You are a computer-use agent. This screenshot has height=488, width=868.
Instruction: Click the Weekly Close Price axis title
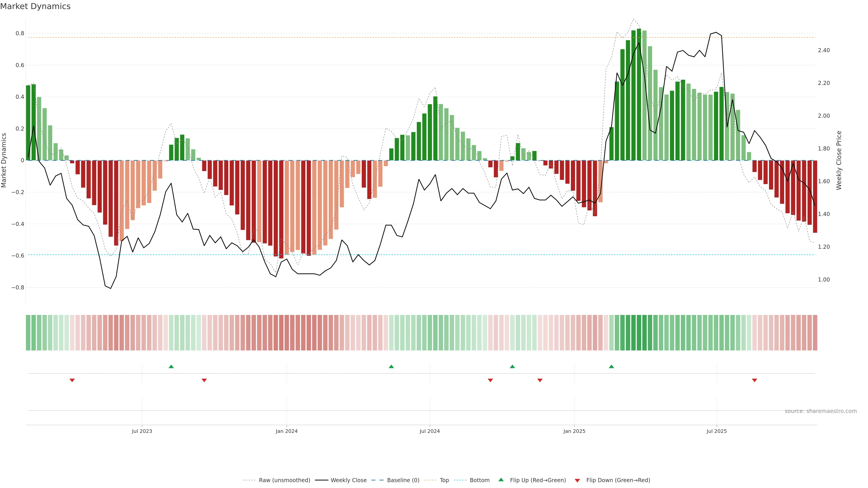pos(839,160)
